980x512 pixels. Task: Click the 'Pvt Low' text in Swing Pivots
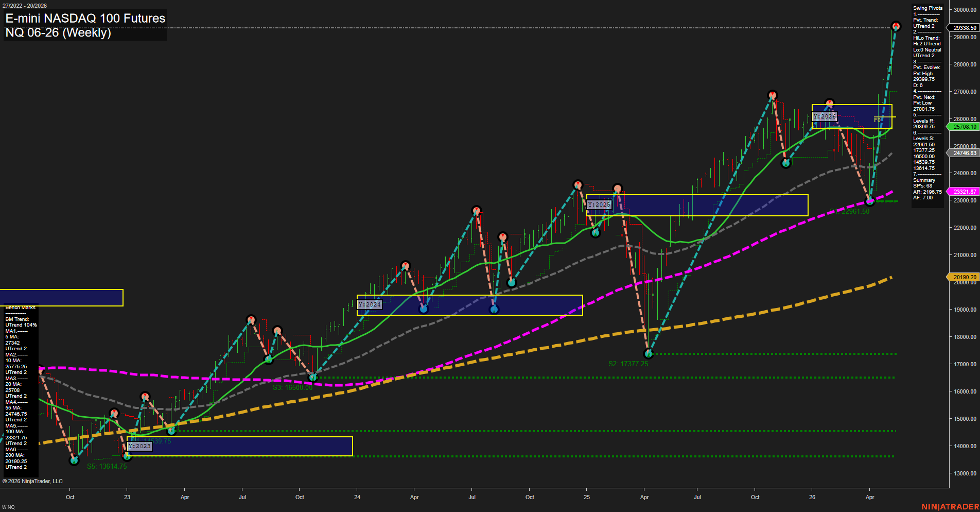(922, 103)
